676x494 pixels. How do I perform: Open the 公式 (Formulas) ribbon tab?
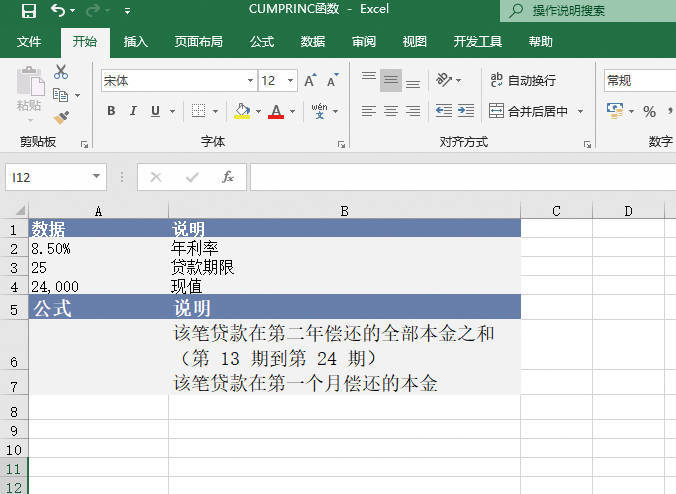(x=262, y=42)
